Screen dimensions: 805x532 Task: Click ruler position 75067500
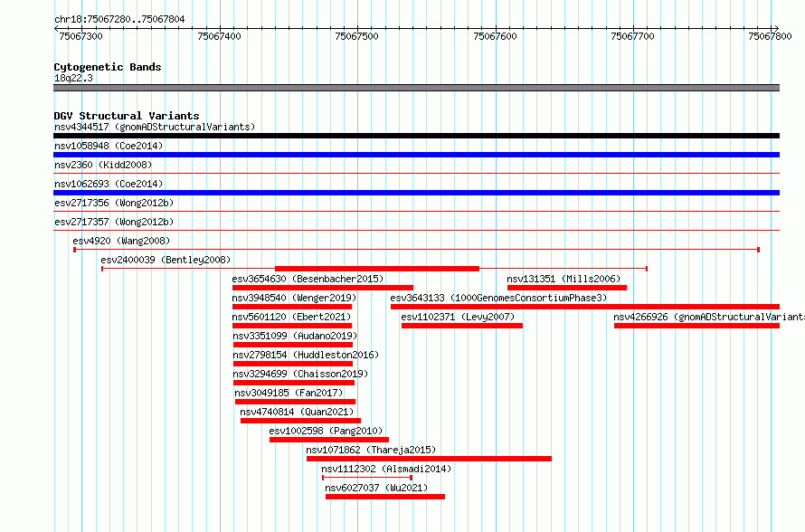pyautogui.click(x=356, y=36)
